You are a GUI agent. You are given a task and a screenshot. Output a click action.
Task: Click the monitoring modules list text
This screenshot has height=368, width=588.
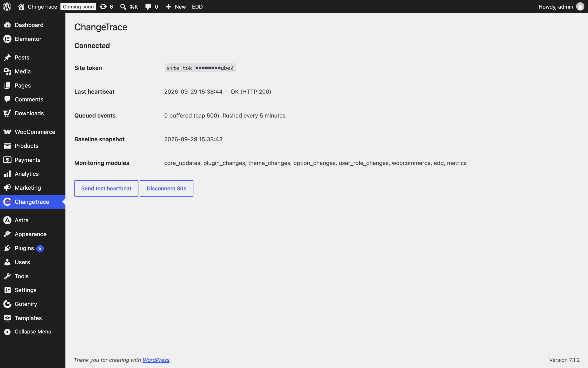point(315,163)
